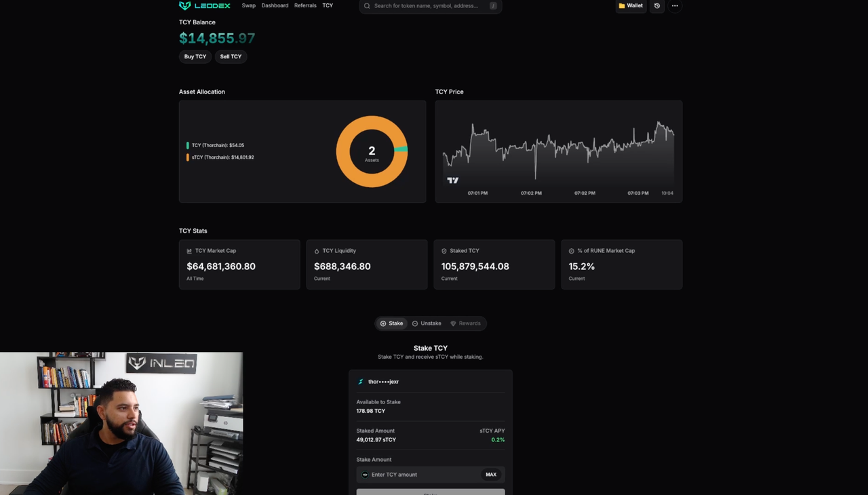
Task: Click the $14,855.97 balance value
Action: tap(217, 39)
